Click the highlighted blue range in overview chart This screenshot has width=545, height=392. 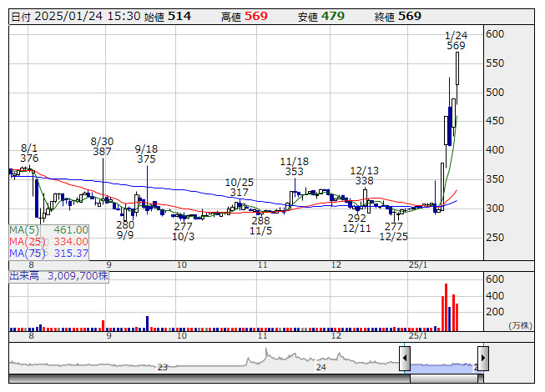444,367
